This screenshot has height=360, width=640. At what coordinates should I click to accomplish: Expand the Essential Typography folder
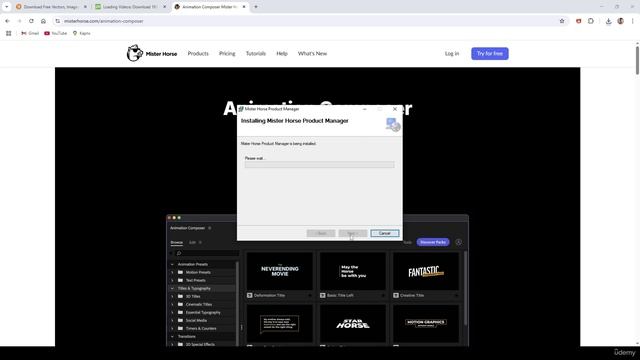point(172,313)
